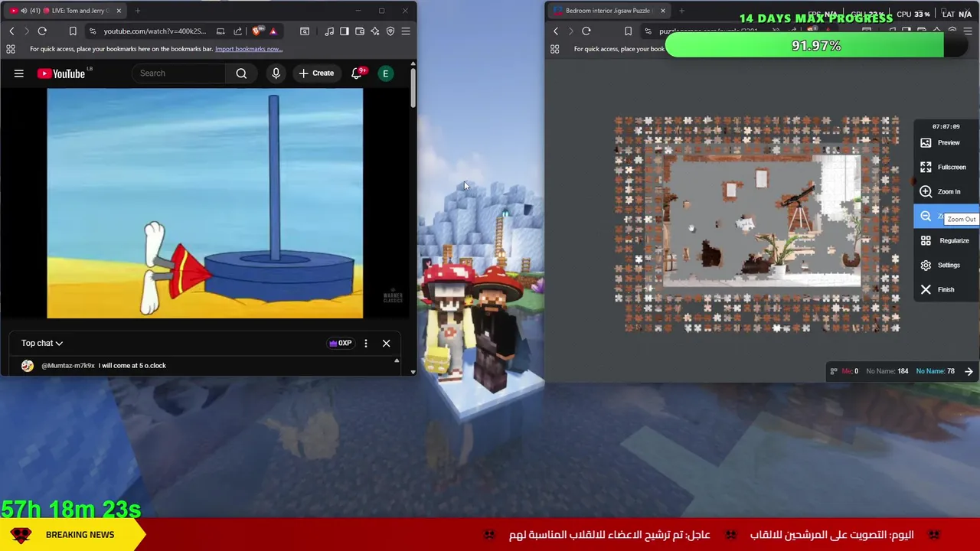Click Import bookmarks now link
This screenshot has width=980, height=551.
coord(249,49)
